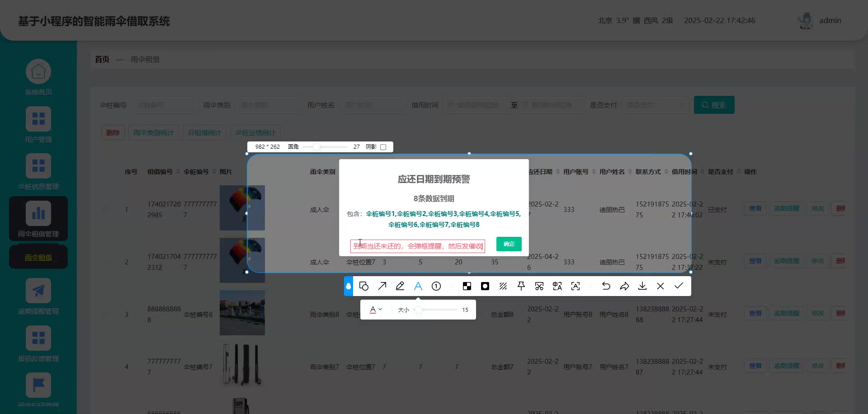Open the 月租借统计 statistics
The width and height of the screenshot is (868, 414).
click(x=204, y=132)
